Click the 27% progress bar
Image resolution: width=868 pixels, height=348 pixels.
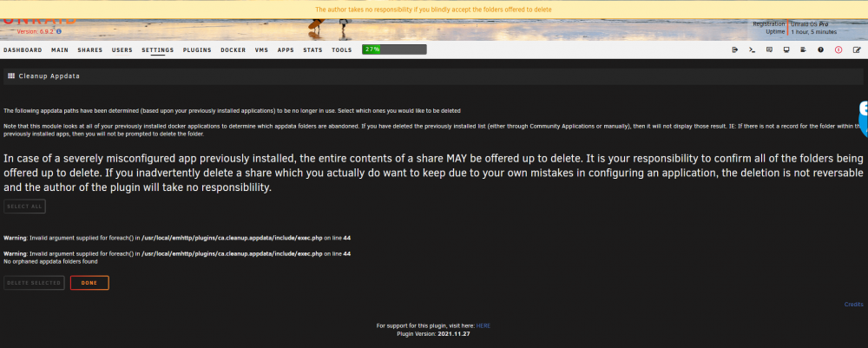click(394, 49)
